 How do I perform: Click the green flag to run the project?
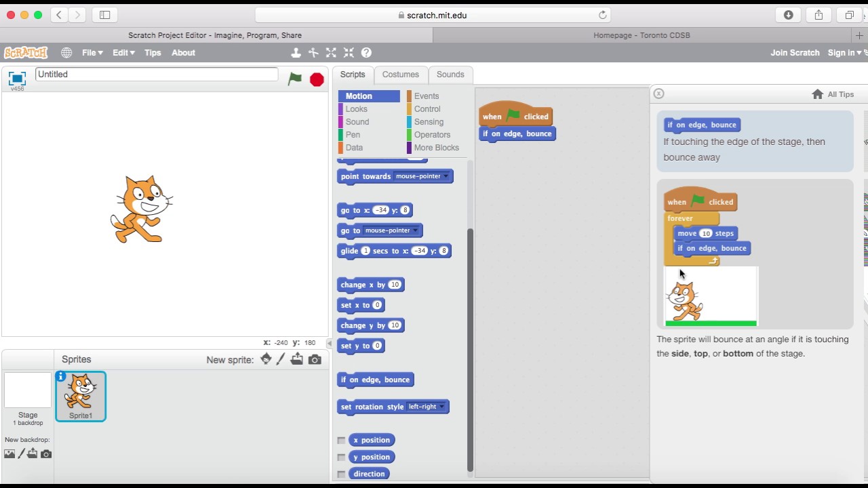pos(295,79)
